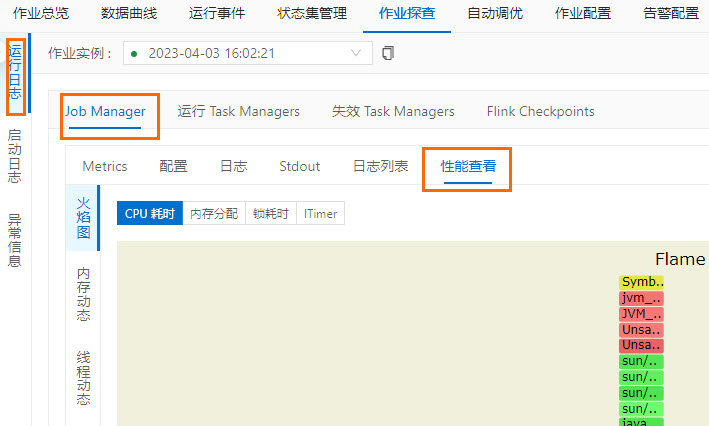Image resolution: width=709 pixels, height=426 pixels.
Task: Click the yellow Symb.. flame frame
Action: 641,282
